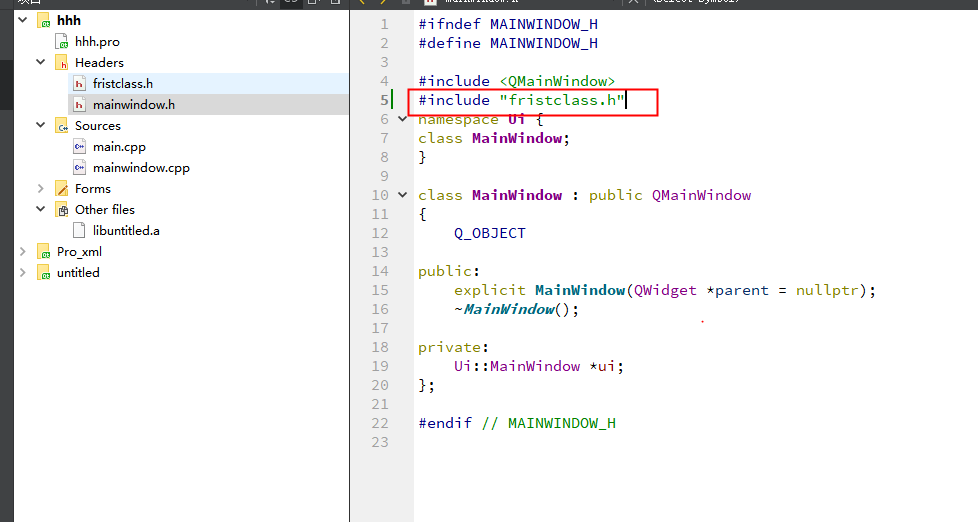Screen dimensions: 978x522
Task: Expand the untitled project
Action: pyautogui.click(x=23, y=273)
